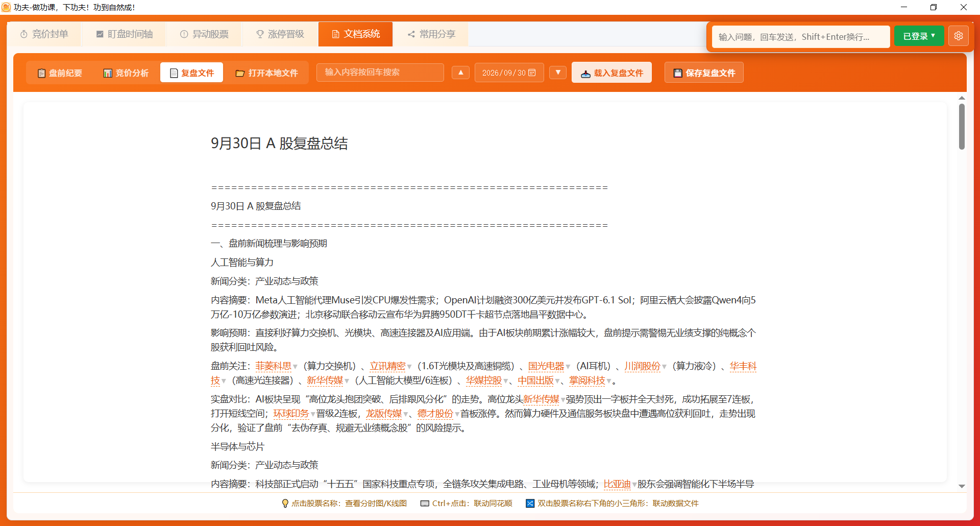This screenshot has height=526, width=980.
Task: Click triangle next to 环球印务
Action: 313,415
